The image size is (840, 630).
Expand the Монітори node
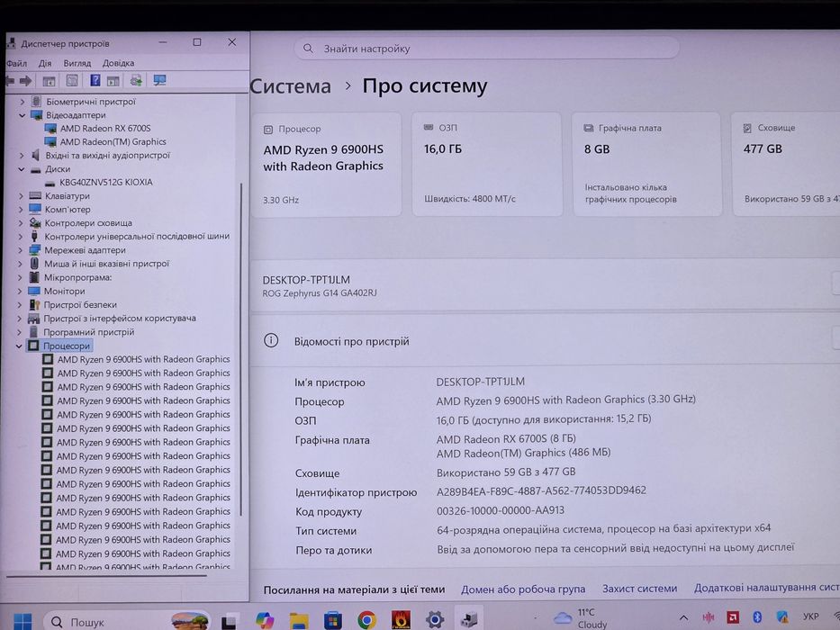(x=21, y=291)
